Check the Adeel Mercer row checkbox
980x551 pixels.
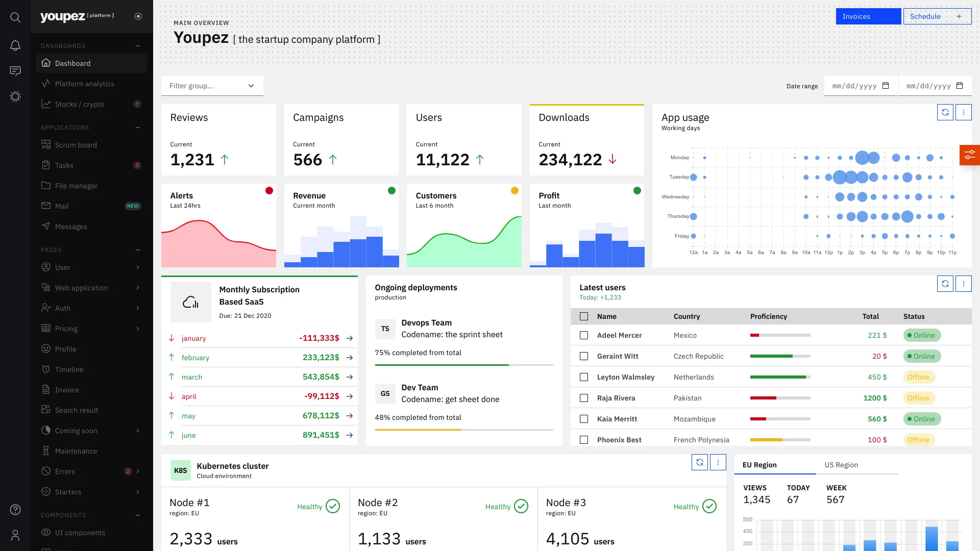pos(584,335)
